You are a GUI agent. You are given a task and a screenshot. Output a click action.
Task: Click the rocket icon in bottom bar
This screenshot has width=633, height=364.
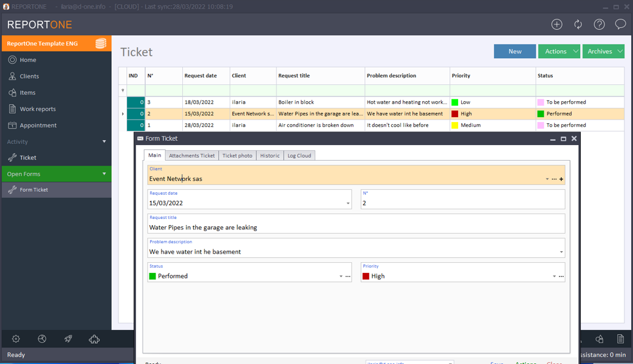[68, 339]
